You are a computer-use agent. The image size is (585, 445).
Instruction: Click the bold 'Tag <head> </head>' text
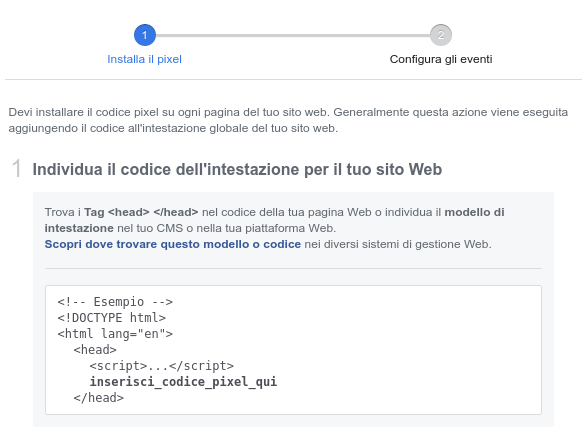(141, 212)
